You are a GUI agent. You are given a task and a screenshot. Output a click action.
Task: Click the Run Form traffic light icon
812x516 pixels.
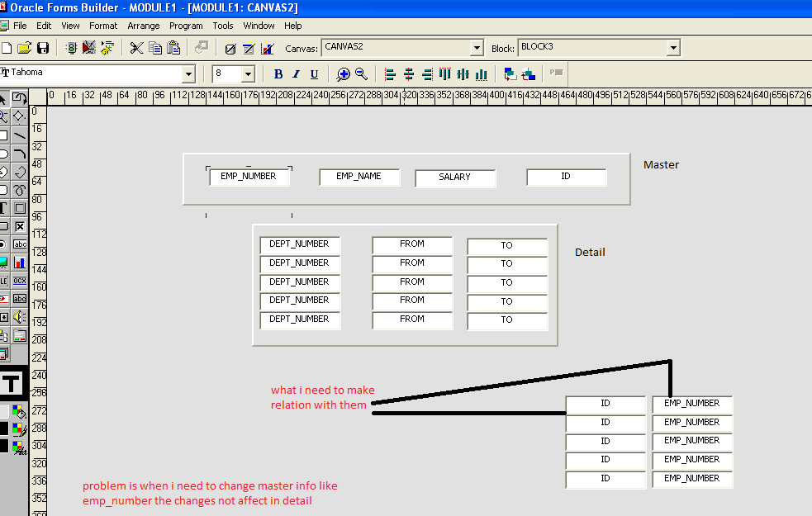(71, 49)
